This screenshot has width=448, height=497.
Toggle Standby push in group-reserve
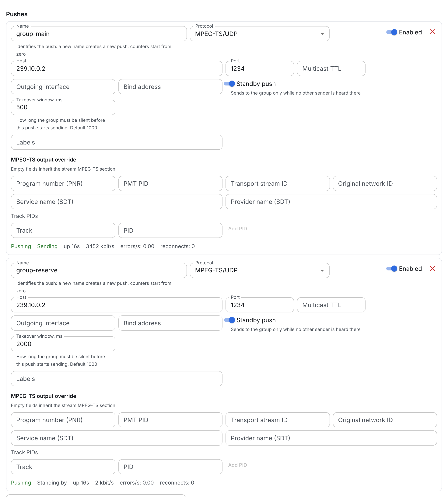[229, 320]
